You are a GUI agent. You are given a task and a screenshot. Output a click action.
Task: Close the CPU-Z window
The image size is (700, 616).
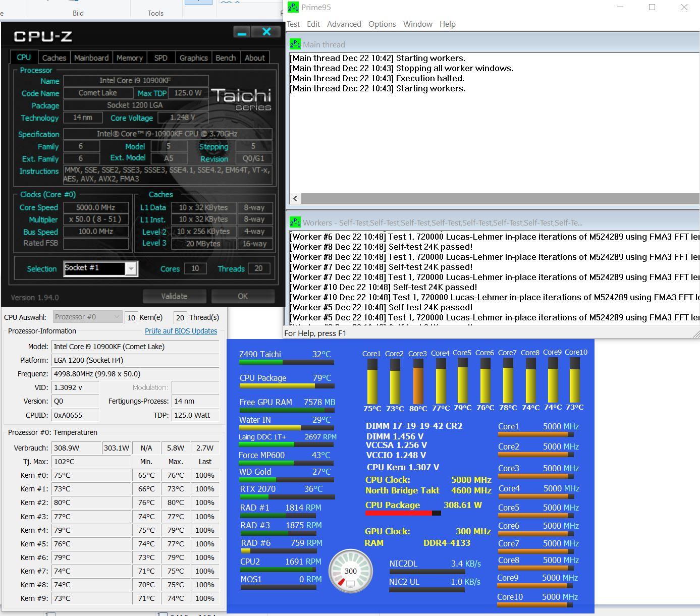[x=267, y=32]
